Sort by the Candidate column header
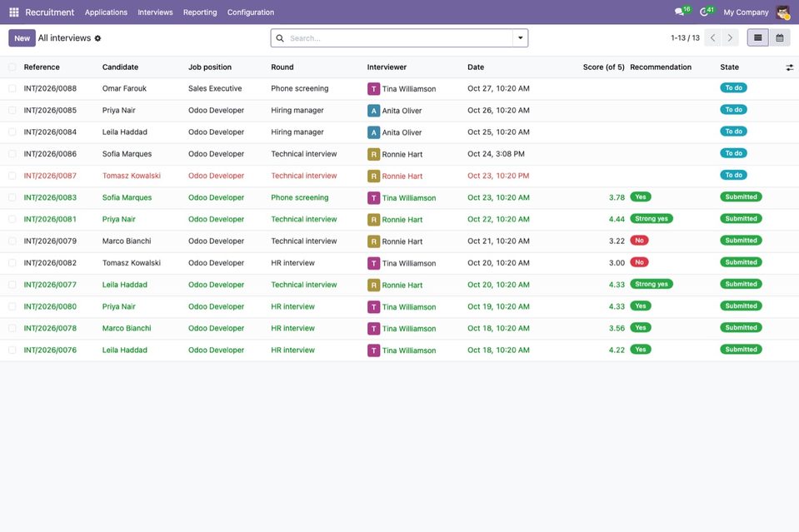 click(x=120, y=67)
